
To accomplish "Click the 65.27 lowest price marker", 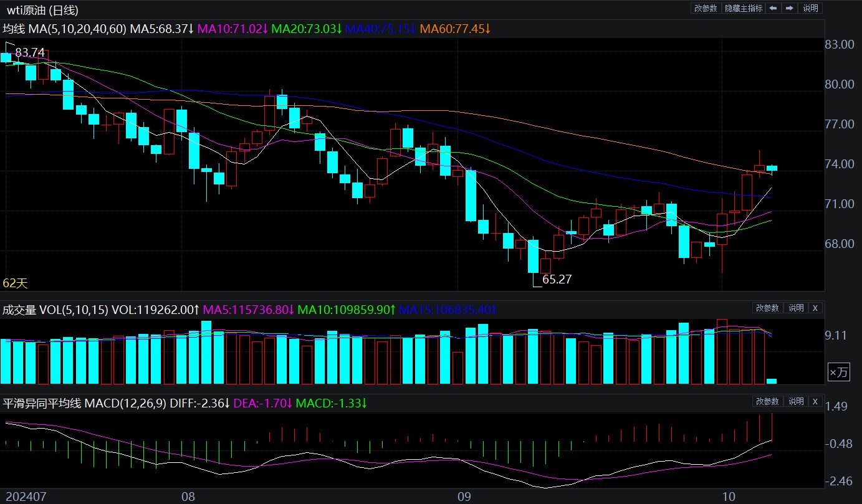I will (x=557, y=280).
